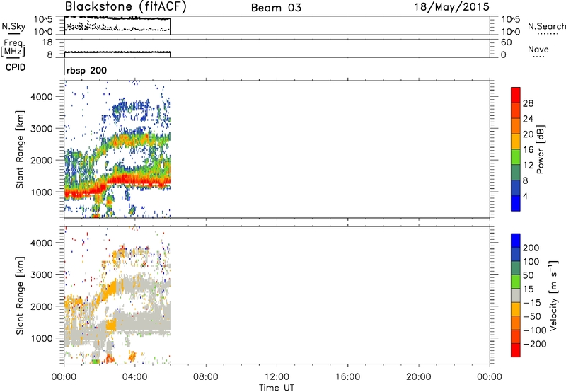This screenshot has width=566, height=392.
Task: Click the dotted line sample under "Nave"
Action: coord(538,57)
